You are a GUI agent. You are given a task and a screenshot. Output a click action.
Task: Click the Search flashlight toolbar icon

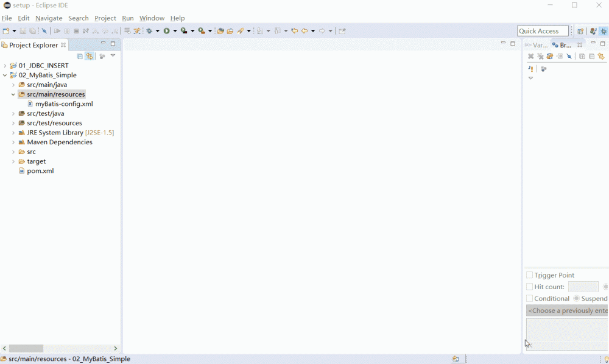click(x=241, y=31)
